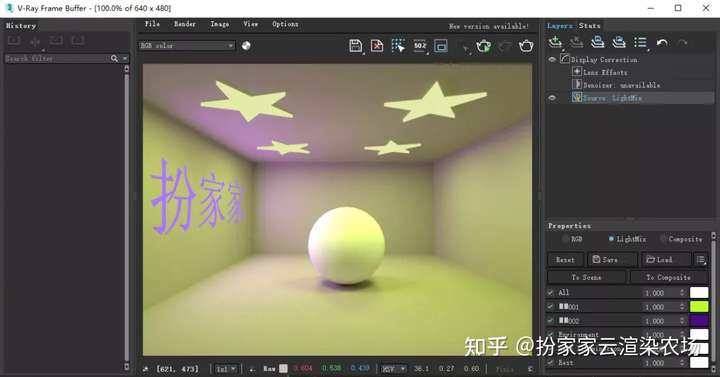Image resolution: width=720 pixels, height=377 pixels.
Task: Click the redo arrow in Layers panel
Action: point(683,43)
